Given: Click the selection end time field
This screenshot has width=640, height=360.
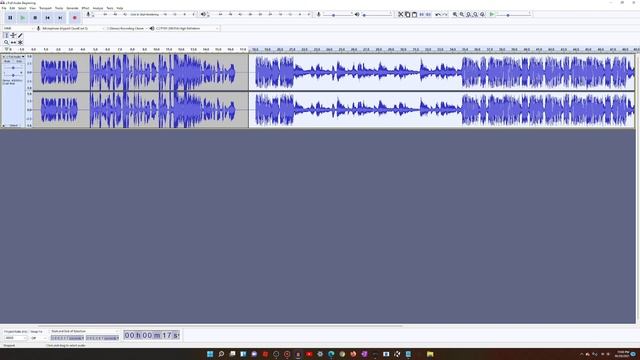Looking at the screenshot, I should coord(102,338).
